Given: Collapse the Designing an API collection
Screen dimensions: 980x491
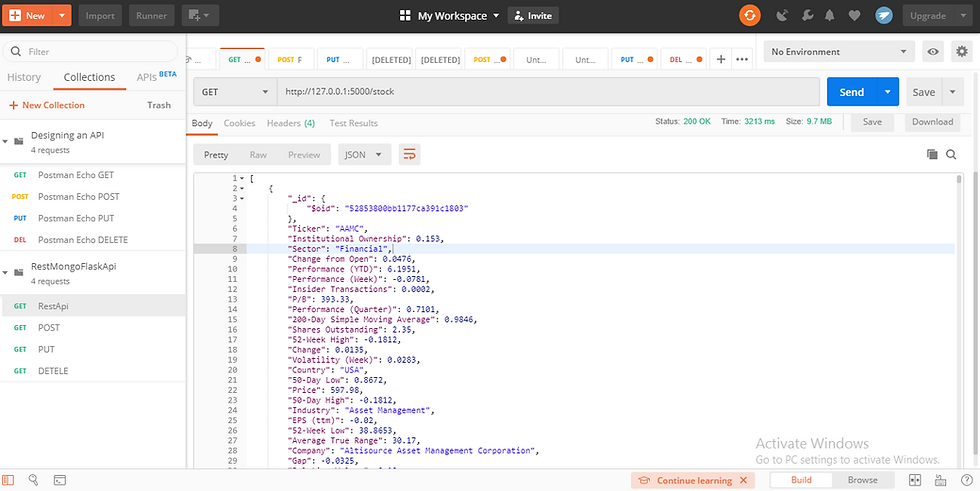Looking at the screenshot, I should click(x=5, y=141).
